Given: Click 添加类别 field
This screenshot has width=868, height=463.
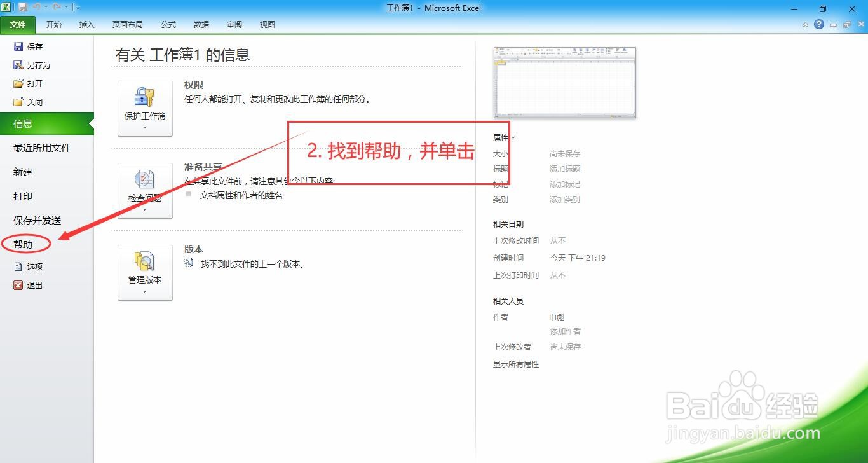Looking at the screenshot, I should point(565,199).
